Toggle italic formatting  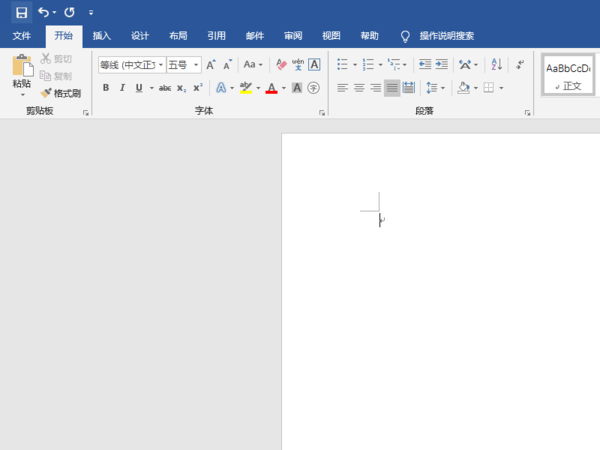pos(122,88)
